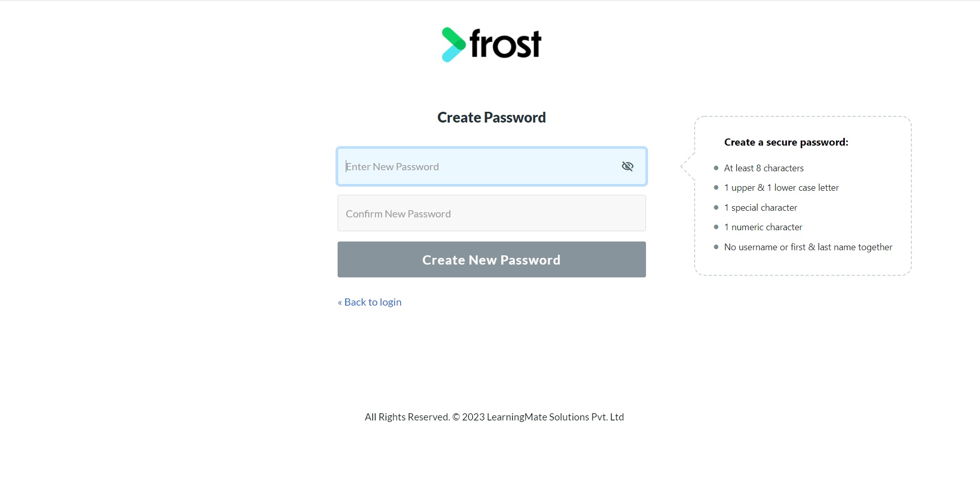Image resolution: width=980 pixels, height=483 pixels.
Task: Click the LearningMate copyright footer text
Action: 494,417
